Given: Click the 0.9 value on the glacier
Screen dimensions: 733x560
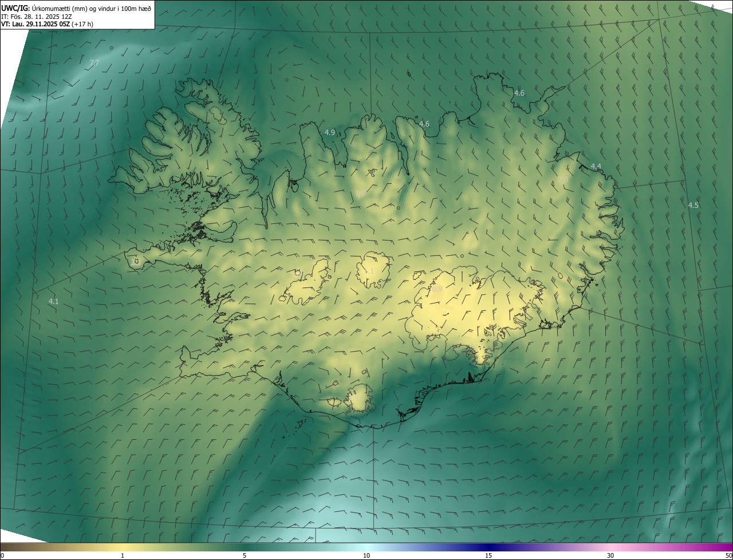Looking at the screenshot, I should click(437, 289).
